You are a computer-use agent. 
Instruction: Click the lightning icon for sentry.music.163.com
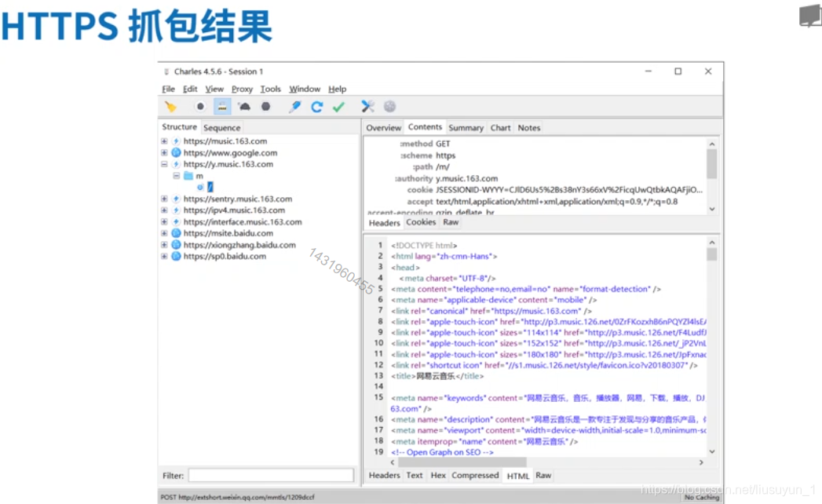(x=176, y=199)
